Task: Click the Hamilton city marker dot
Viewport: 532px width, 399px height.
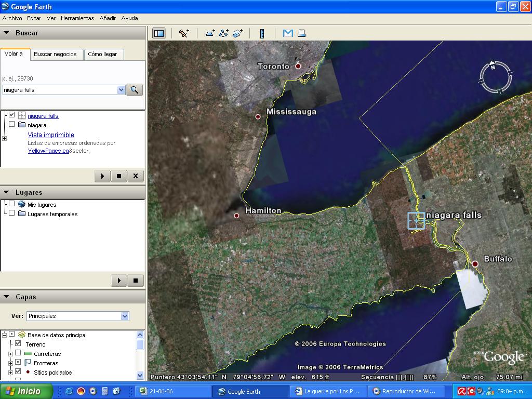Action: [236, 216]
